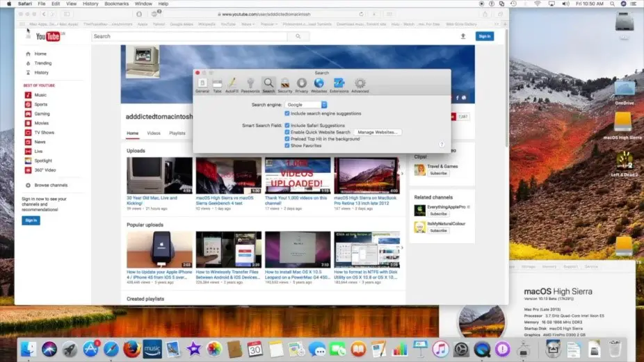Click the YouTube search input field
Screen dimensions: 644x362
pyautogui.click(x=189, y=36)
